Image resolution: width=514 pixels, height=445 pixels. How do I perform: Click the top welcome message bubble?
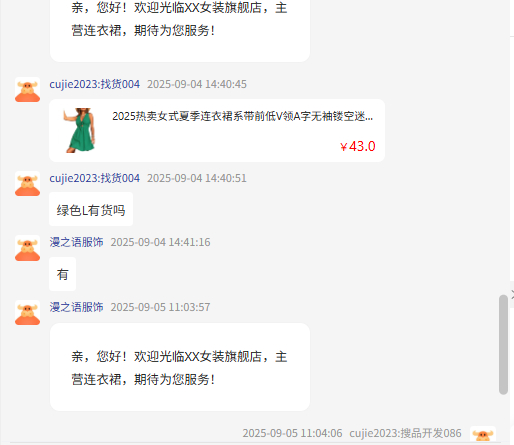180,29
